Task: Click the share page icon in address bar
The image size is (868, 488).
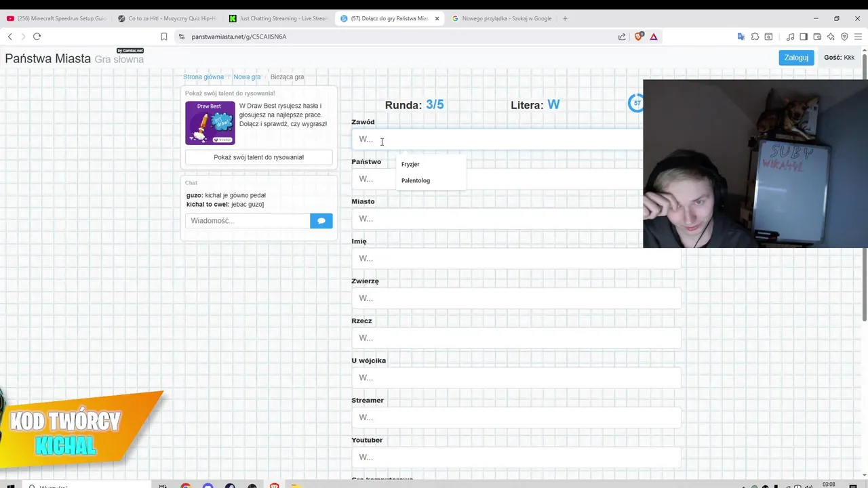Action: (622, 37)
